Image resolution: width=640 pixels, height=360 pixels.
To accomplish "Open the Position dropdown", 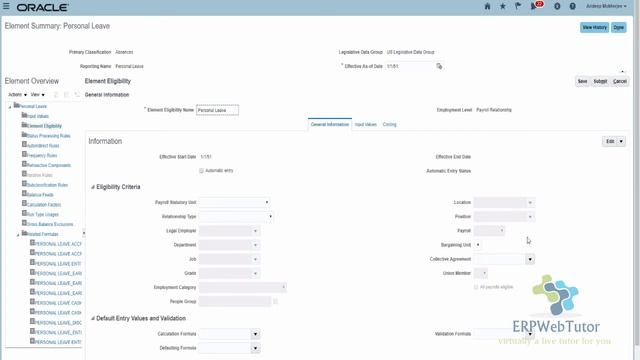I will point(530,217).
